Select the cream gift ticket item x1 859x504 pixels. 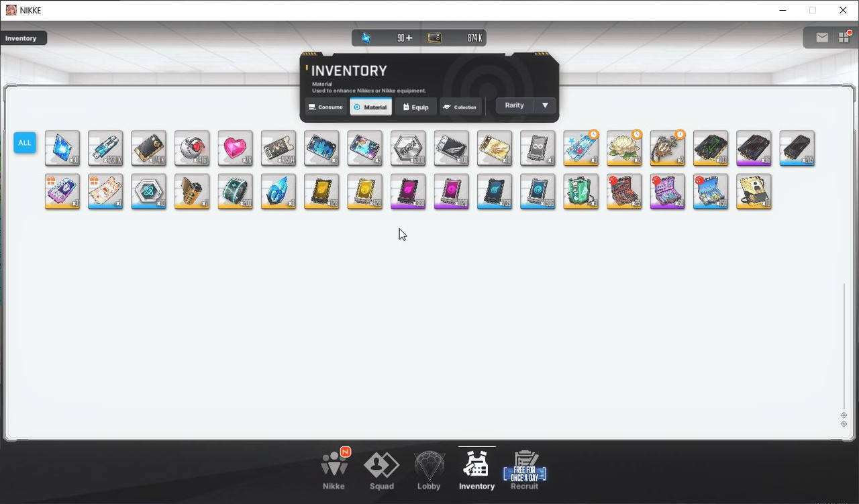(105, 191)
